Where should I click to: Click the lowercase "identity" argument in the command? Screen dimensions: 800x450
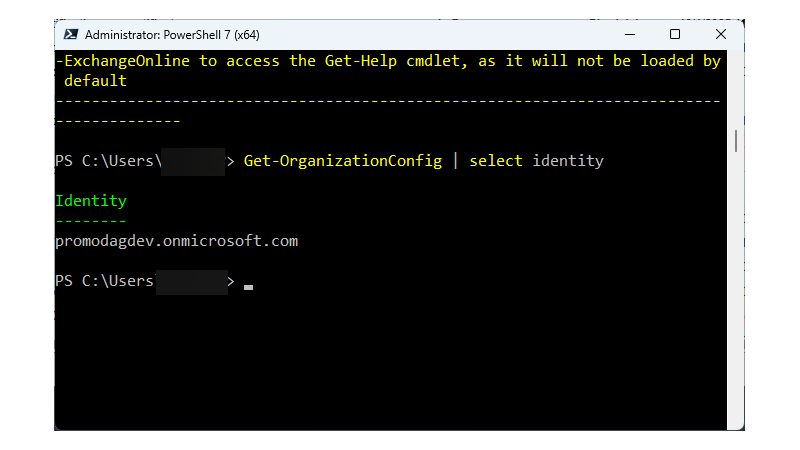(568, 161)
